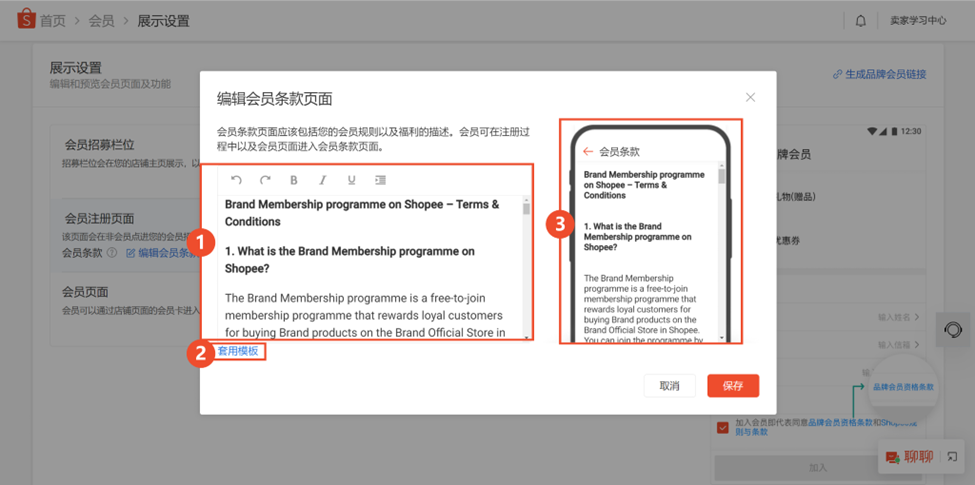Click the expand icon next to 聊聊
Screen dimensions: 975x485
952,457
